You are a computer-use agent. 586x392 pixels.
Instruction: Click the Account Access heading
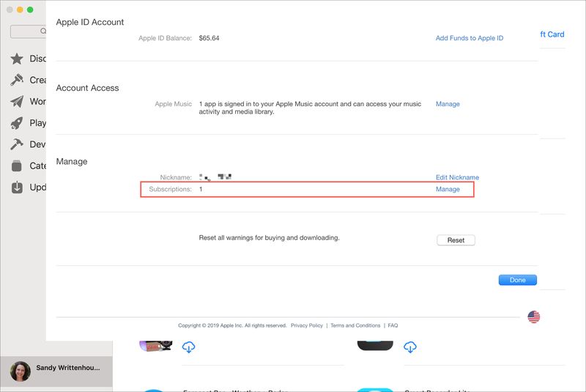click(87, 88)
